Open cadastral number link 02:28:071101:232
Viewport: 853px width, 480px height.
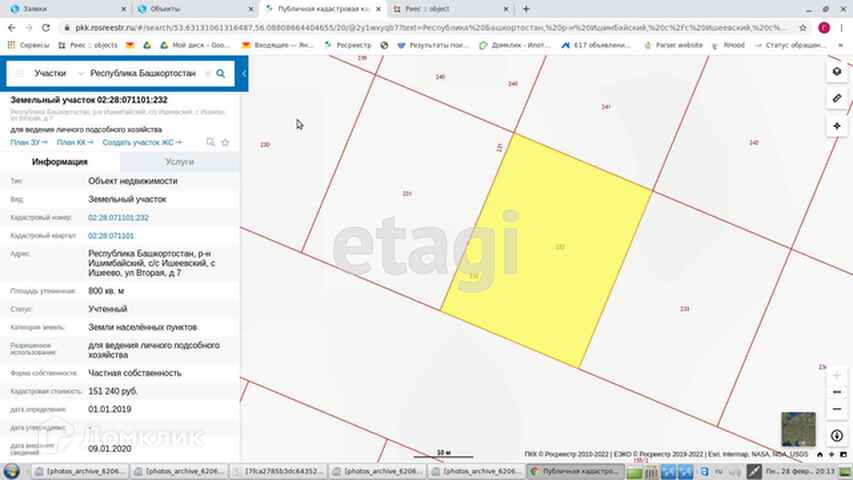coord(118,218)
